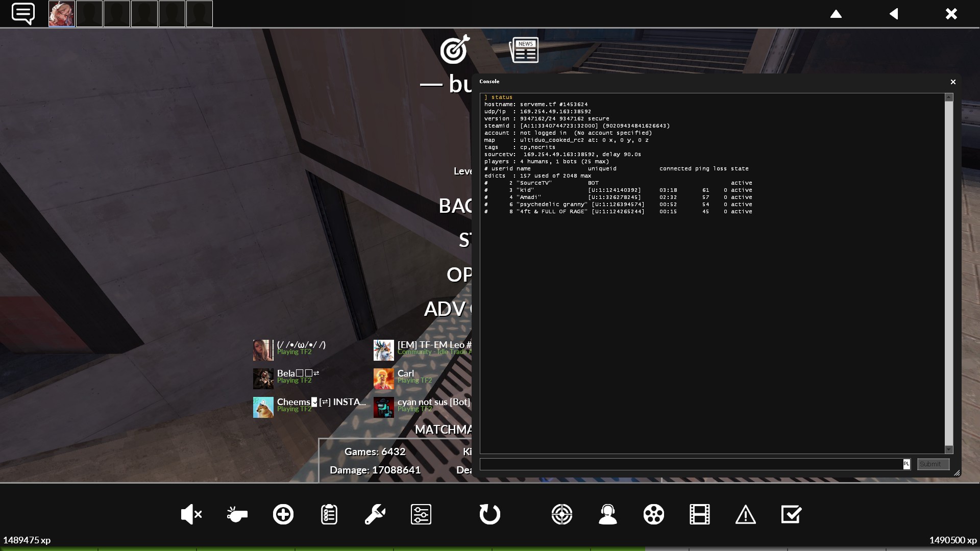Click the console scrollbar down arrow
The height and width of the screenshot is (551, 980).
point(949,449)
